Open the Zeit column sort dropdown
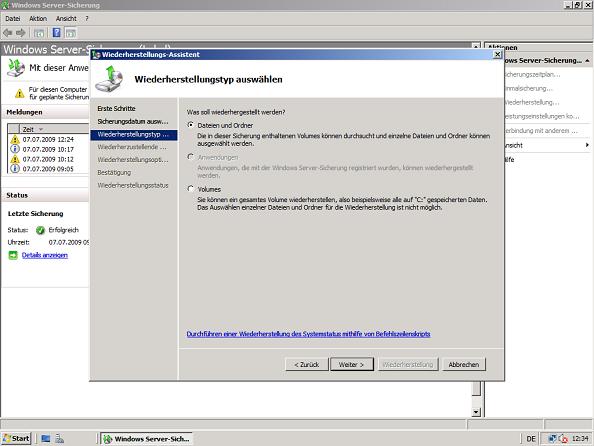Viewport: 594px width, 446px height. pyautogui.click(x=41, y=130)
